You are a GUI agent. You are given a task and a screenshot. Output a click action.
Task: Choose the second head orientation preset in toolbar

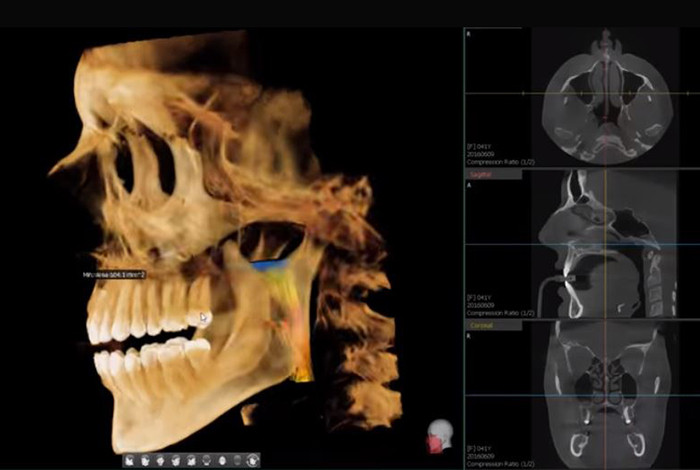pyautogui.click(x=145, y=461)
